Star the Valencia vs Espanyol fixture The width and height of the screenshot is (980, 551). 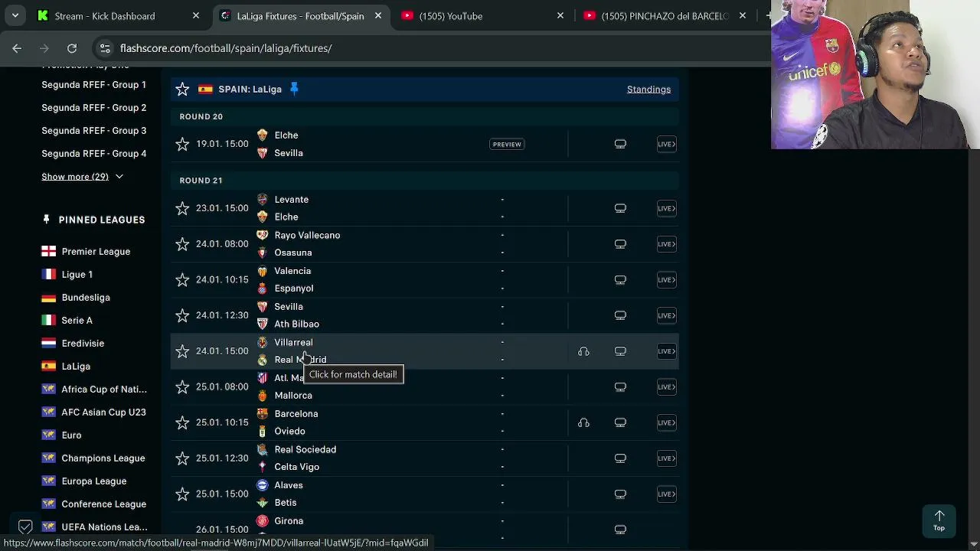pos(182,280)
